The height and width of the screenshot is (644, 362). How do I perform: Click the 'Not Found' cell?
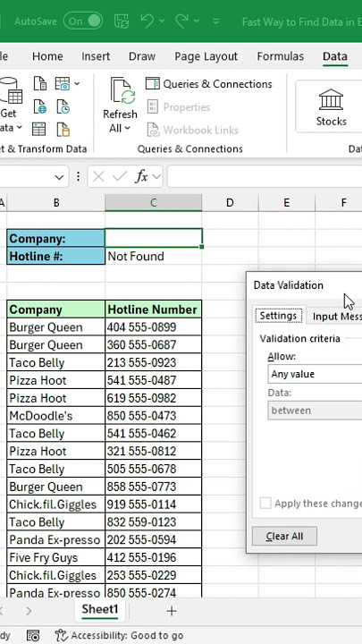(154, 257)
